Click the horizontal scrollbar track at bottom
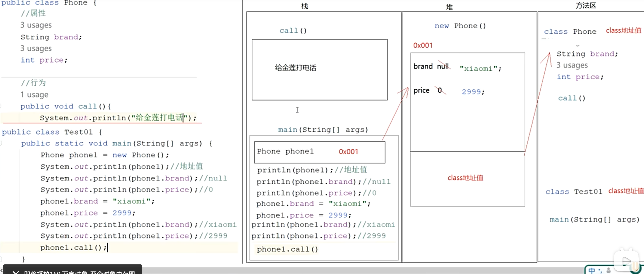Image resolution: width=644 pixels, height=274 pixels. click(x=350, y=270)
